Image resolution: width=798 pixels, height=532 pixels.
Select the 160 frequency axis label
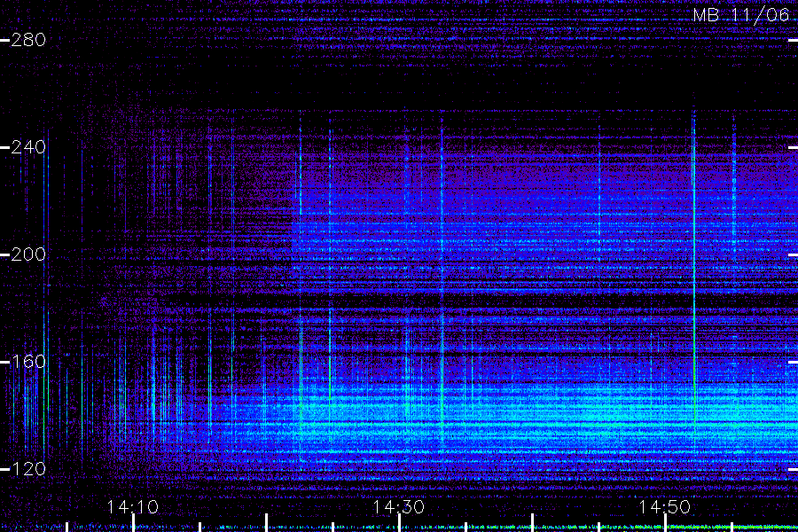click(28, 362)
